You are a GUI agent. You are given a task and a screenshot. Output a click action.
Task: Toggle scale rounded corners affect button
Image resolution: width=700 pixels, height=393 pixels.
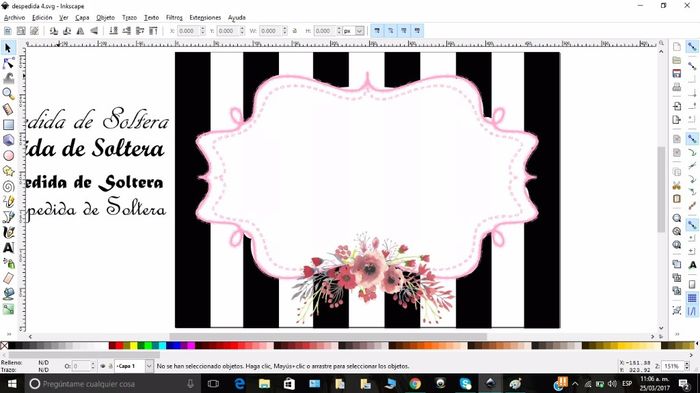[390, 31]
